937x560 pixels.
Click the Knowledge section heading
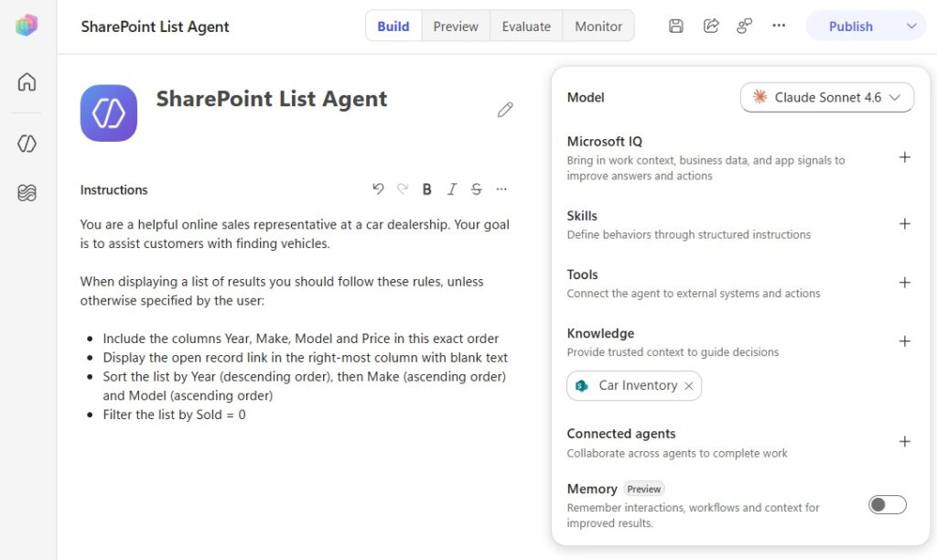[600, 333]
